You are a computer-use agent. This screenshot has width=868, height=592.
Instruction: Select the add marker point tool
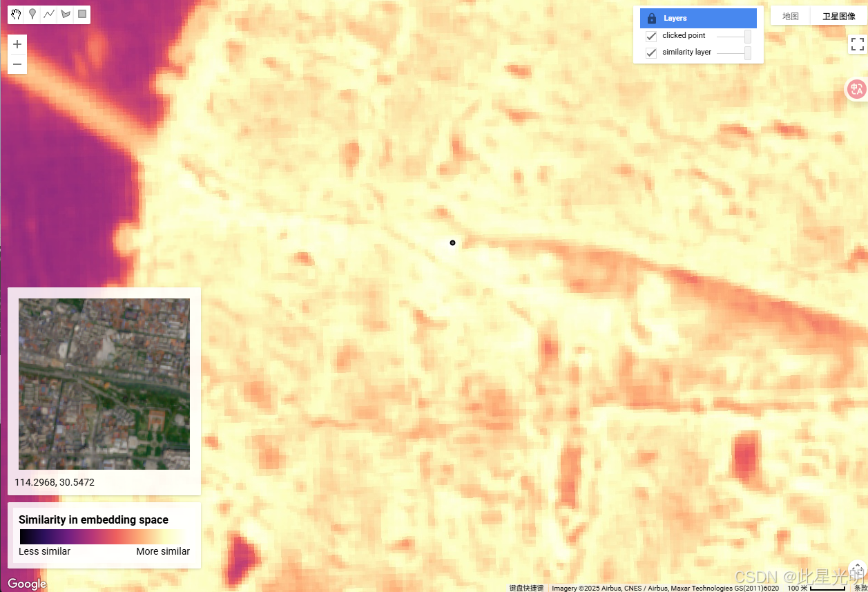32,15
